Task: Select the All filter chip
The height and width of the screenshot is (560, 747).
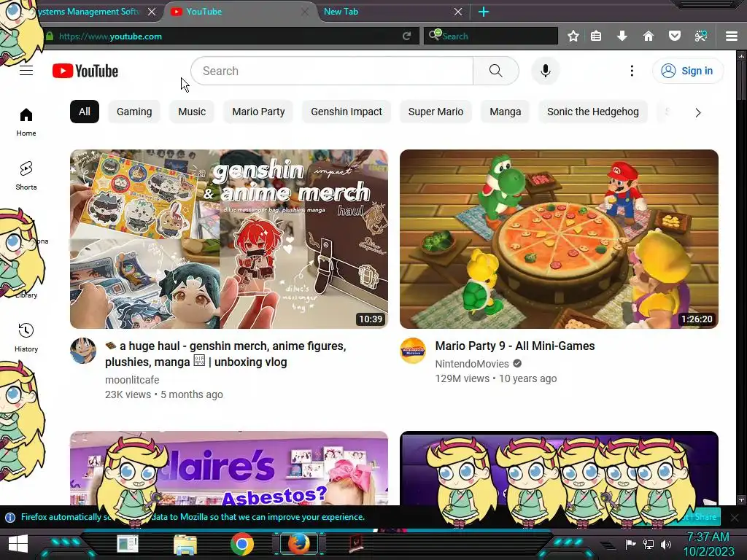Action: 85,112
